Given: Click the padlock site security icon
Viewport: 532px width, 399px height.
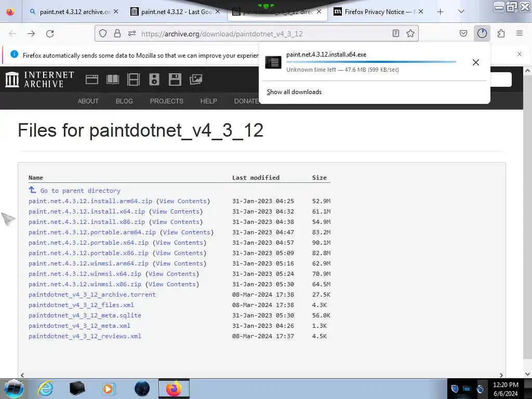Looking at the screenshot, I should point(117,33).
